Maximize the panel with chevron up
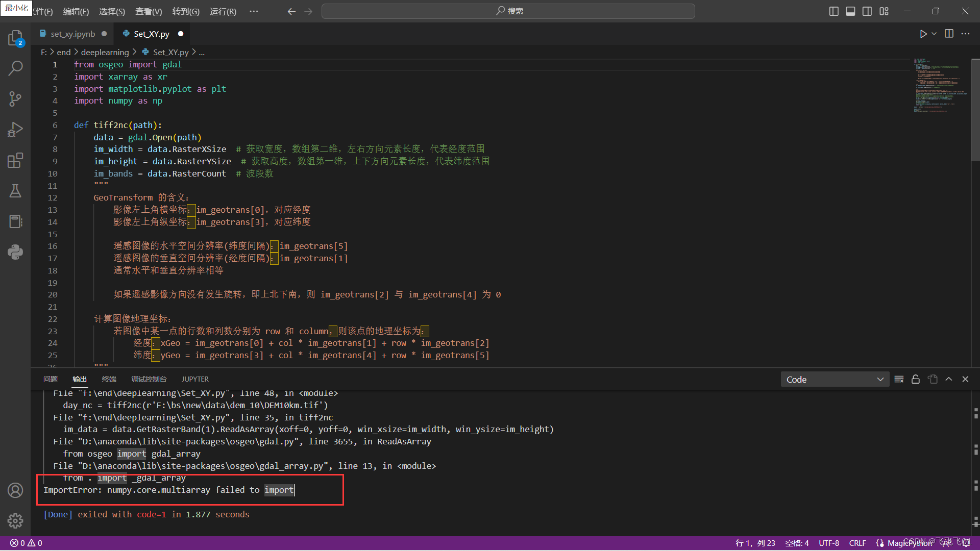980x551 pixels. pos(949,379)
